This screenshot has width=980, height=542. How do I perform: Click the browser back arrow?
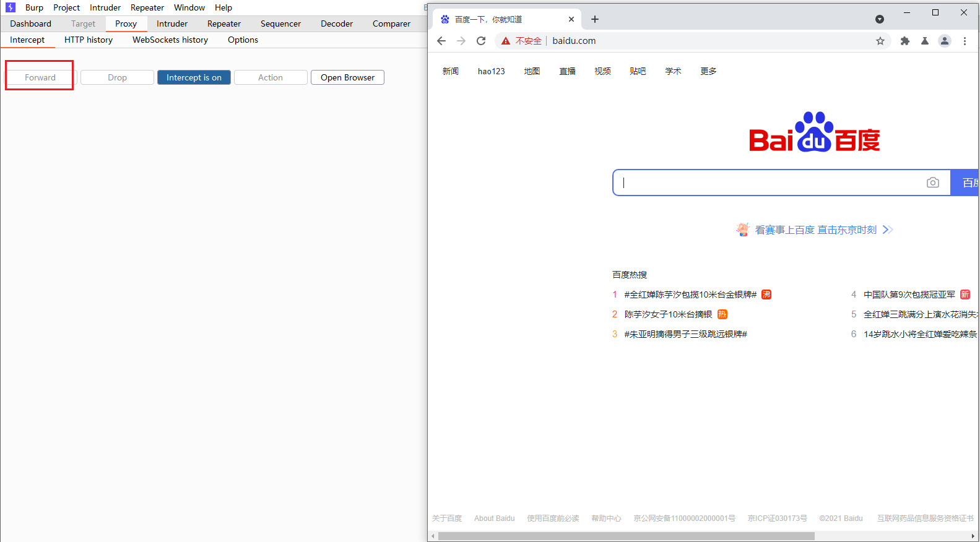click(x=441, y=41)
